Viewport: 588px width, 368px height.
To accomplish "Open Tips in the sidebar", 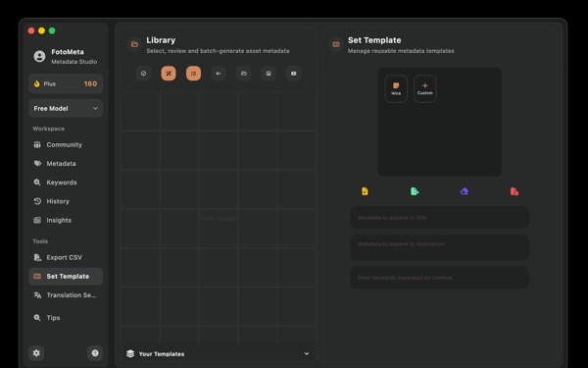I will (x=66, y=318).
